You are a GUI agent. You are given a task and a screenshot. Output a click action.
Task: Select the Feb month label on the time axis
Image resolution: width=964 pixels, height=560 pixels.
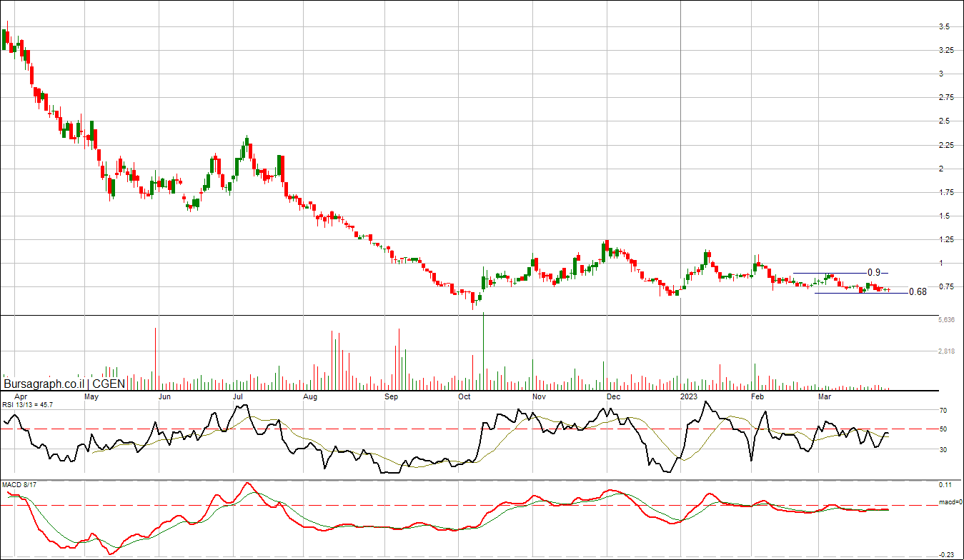click(757, 395)
